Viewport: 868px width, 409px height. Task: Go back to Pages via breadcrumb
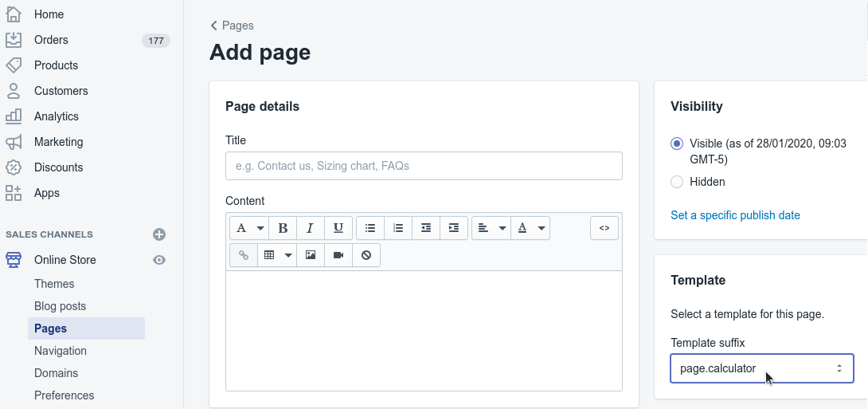click(232, 26)
